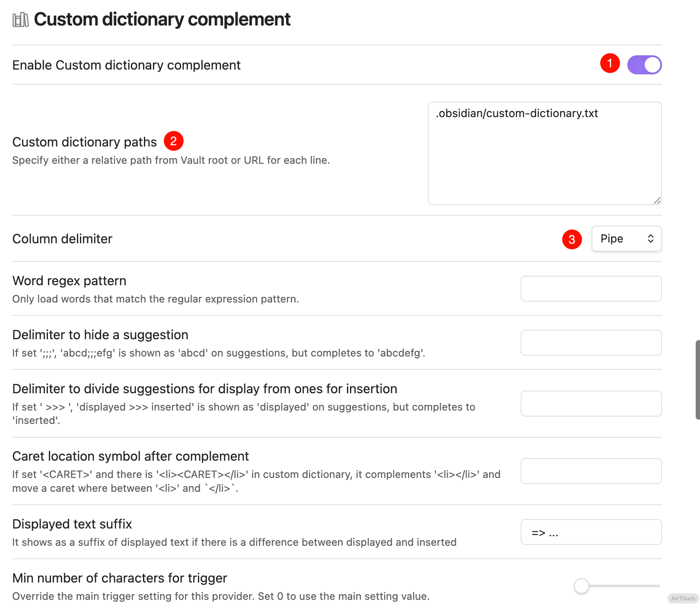
Task: Click the textarea resize handle corner
Action: click(657, 201)
